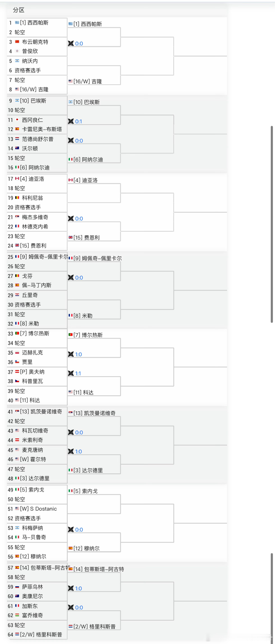Select player 科普里瓦 in the draw

tap(33, 381)
